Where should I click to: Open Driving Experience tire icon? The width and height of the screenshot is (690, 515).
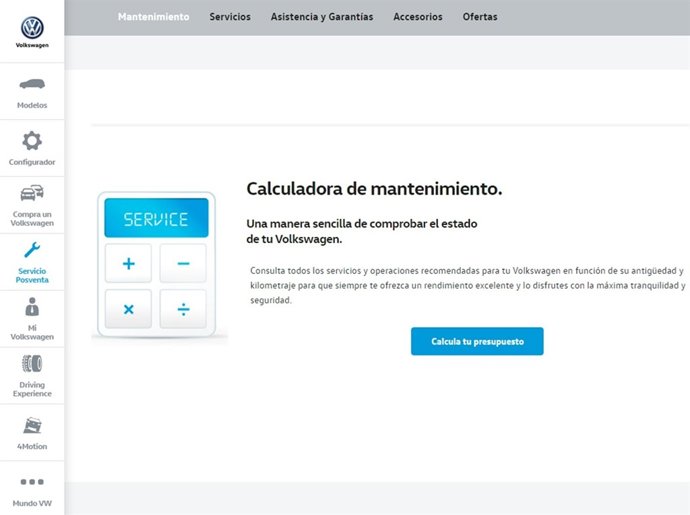click(32, 364)
